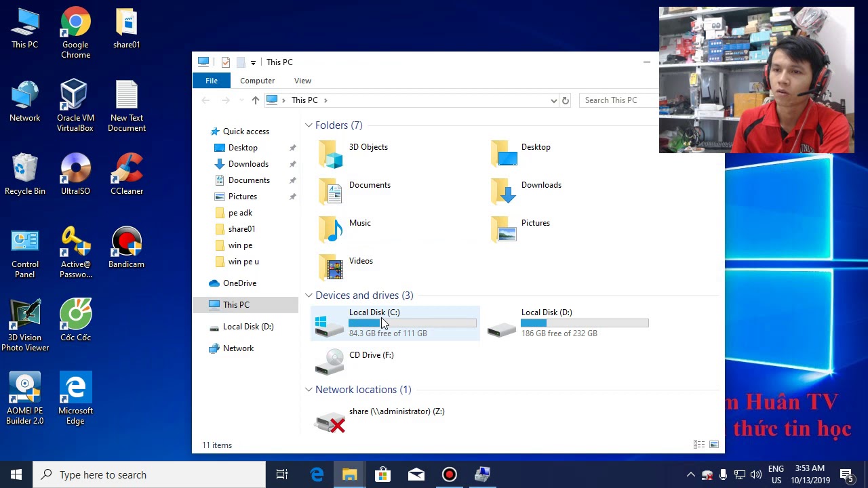Open the Computer ribbon tab
Screen dimensions: 868x488
[257, 81]
